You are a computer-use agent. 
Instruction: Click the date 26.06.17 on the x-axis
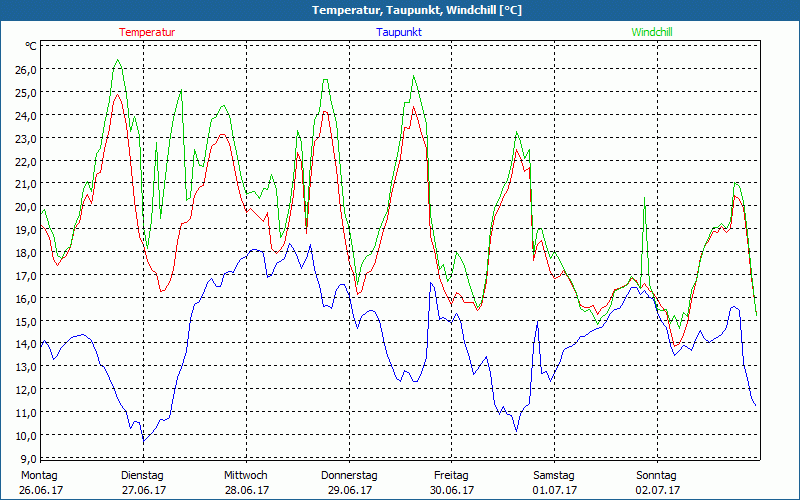point(42,490)
